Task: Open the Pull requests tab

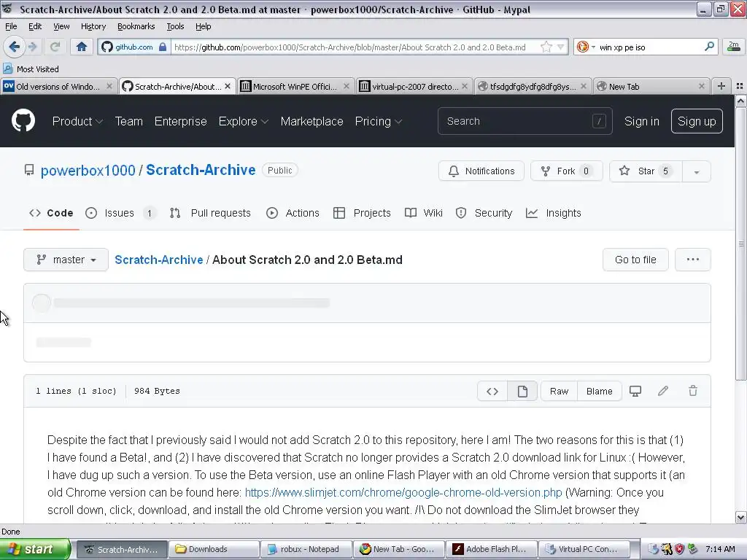Action: pos(210,213)
